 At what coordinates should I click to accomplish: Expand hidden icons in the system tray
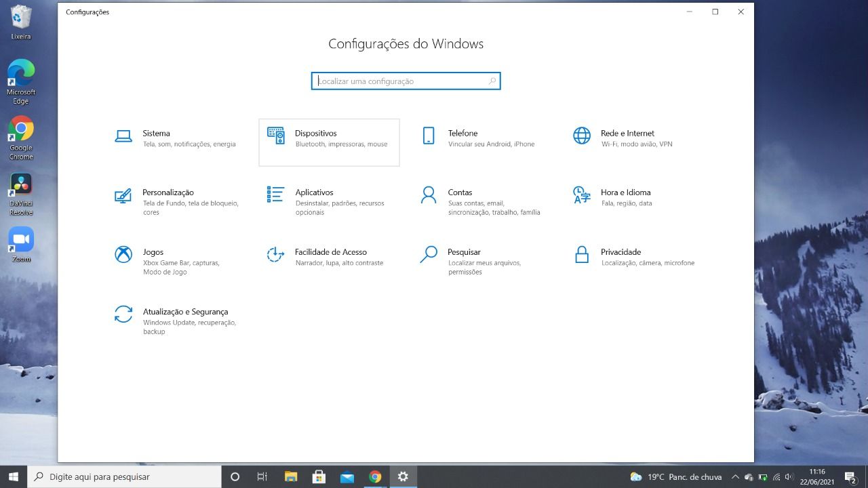tap(735, 476)
